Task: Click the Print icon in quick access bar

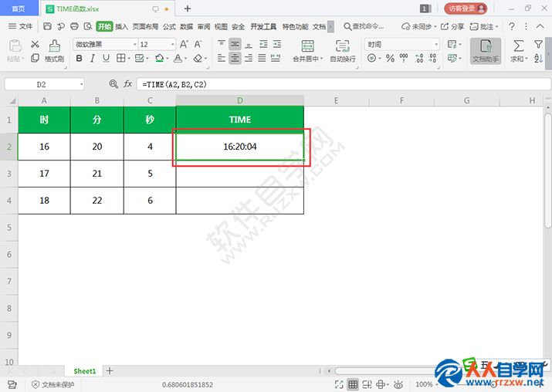Action: tap(74, 26)
